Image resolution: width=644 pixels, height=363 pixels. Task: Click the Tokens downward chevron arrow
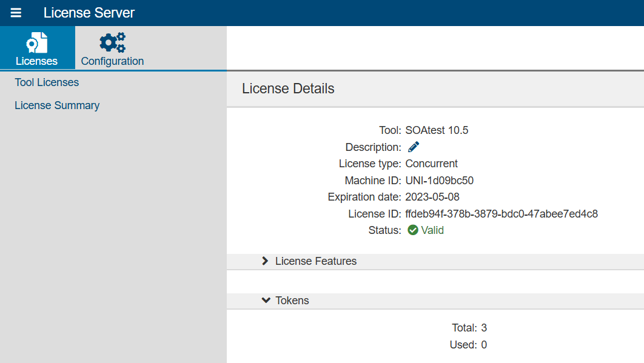point(266,300)
